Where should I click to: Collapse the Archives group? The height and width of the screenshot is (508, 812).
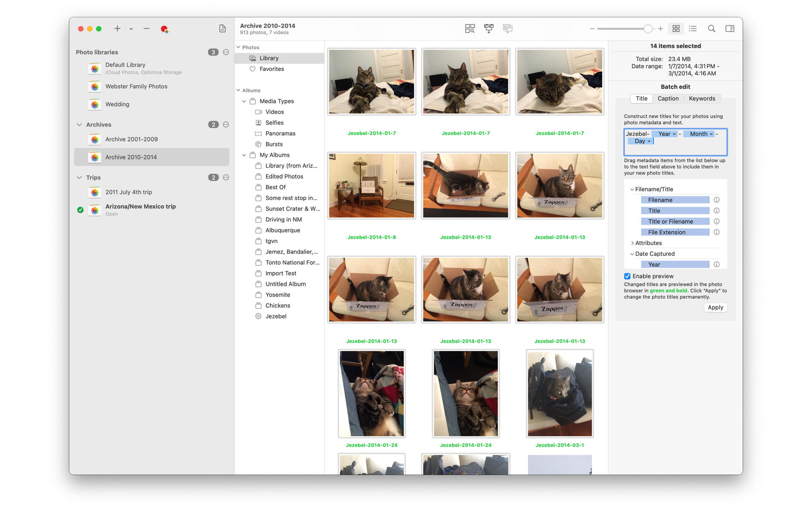(x=79, y=124)
